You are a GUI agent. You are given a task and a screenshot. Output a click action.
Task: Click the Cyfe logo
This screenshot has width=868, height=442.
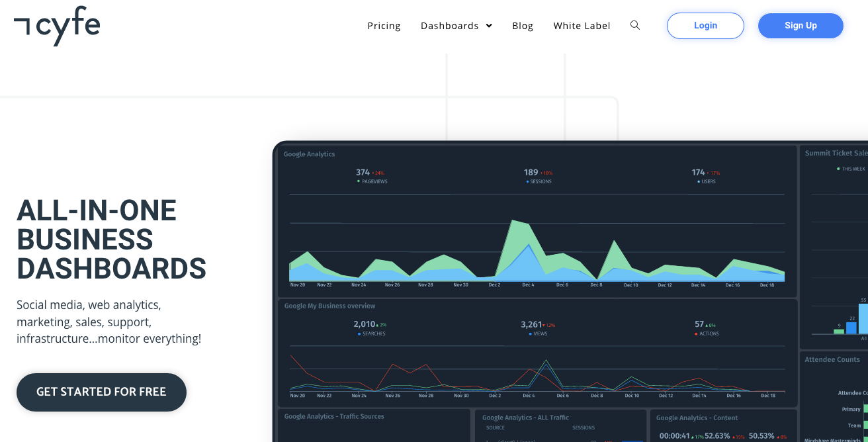57,27
